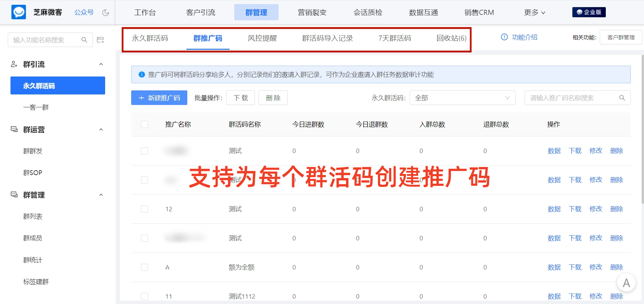
Task: Select 群列表 in the sidebar
Action: coord(33,216)
